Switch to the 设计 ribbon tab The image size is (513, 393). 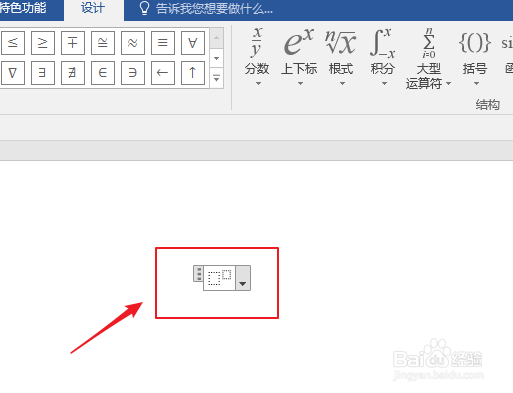93,8
